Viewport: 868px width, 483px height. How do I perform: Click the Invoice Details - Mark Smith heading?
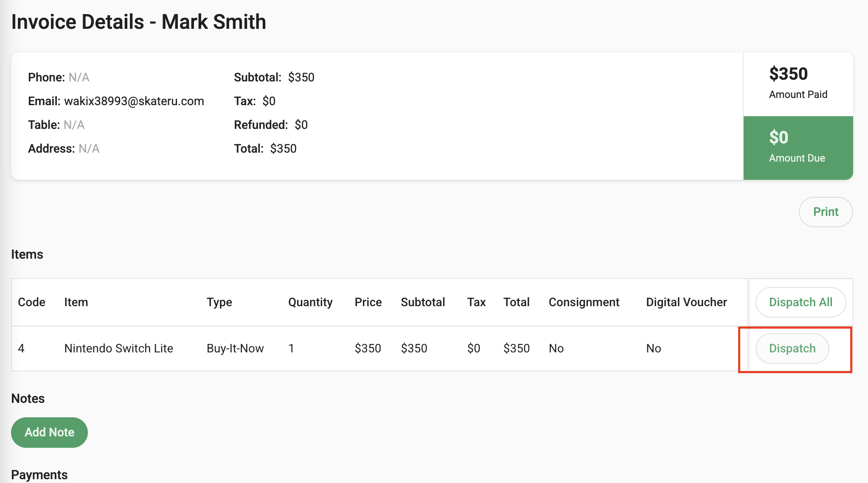pyautogui.click(x=138, y=22)
